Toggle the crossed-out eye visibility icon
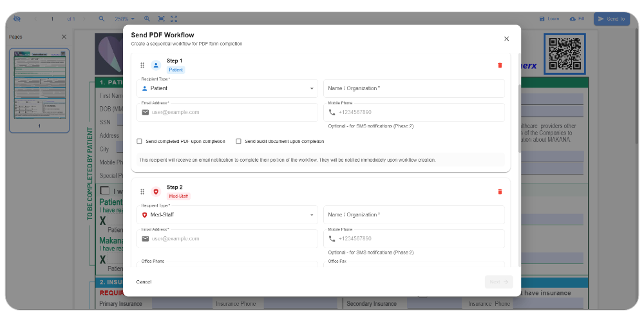 coord(17,19)
